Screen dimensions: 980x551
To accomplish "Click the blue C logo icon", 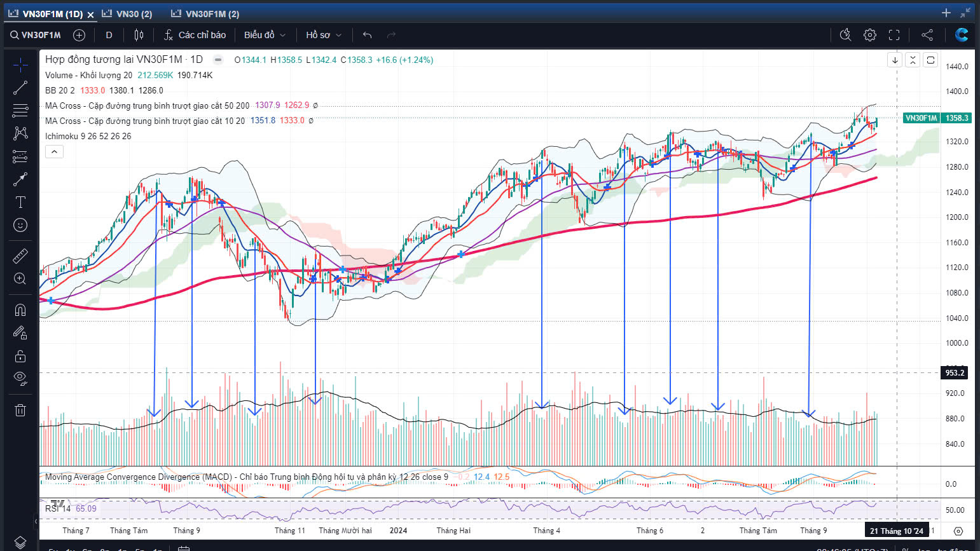I will 962,35.
